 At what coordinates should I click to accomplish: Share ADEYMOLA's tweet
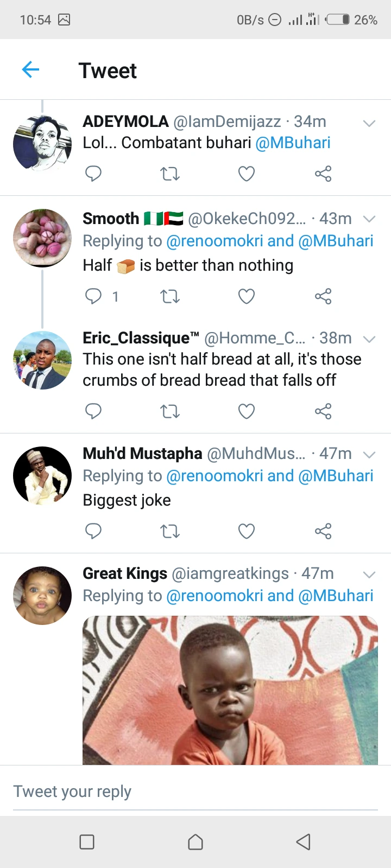coord(323,174)
